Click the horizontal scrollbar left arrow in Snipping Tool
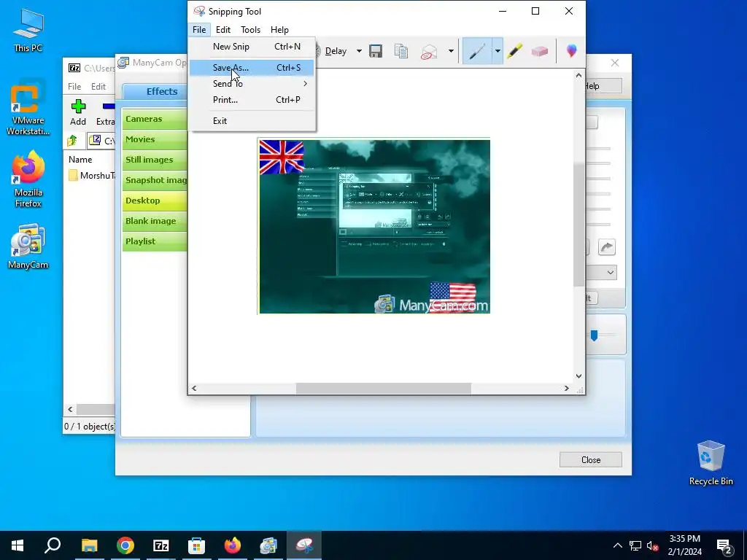Viewport: 747px width, 560px height. tap(194, 389)
